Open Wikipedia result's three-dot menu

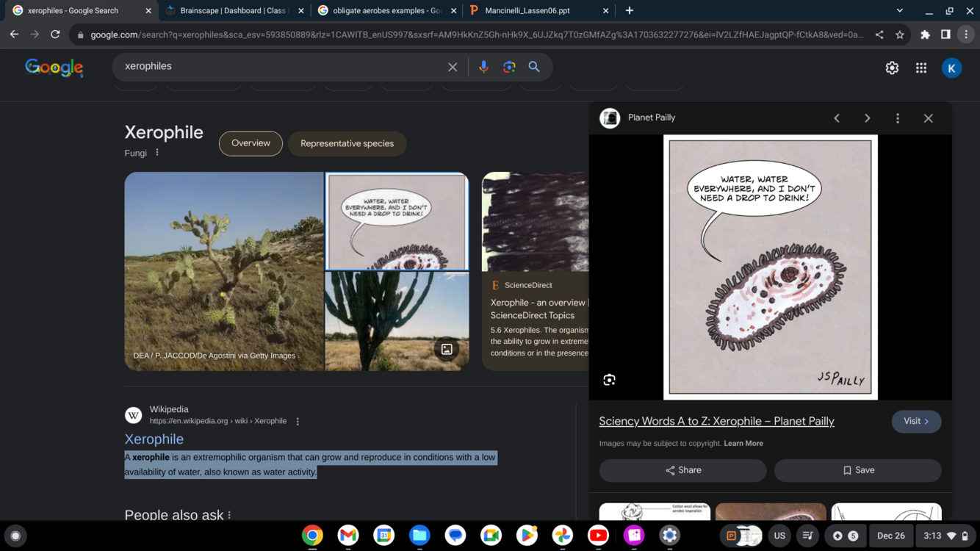pos(298,422)
